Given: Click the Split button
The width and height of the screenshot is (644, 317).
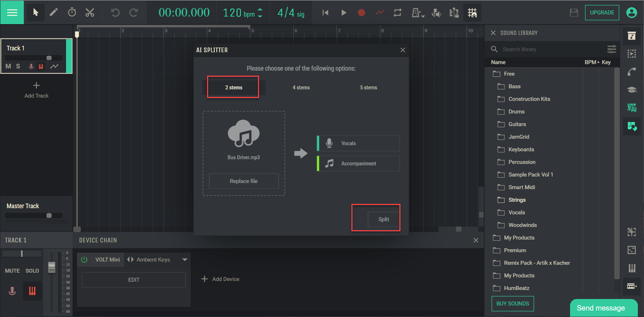Looking at the screenshot, I should pyautogui.click(x=384, y=219).
